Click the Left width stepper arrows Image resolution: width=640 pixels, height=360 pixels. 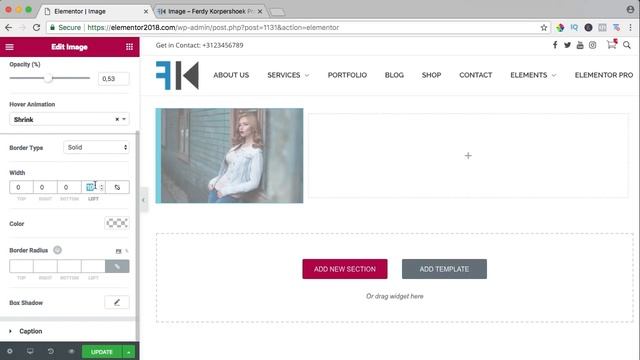coord(102,187)
